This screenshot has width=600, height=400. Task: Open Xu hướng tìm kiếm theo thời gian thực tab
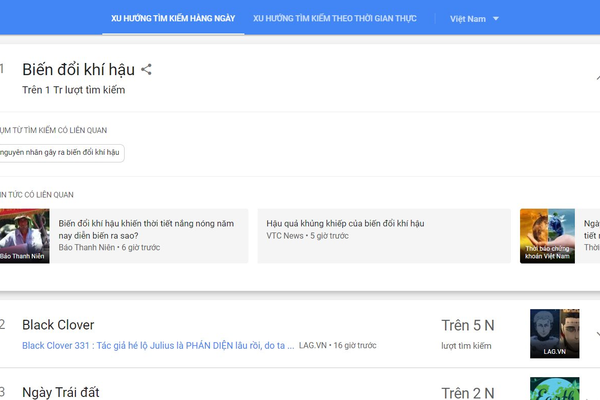335,18
